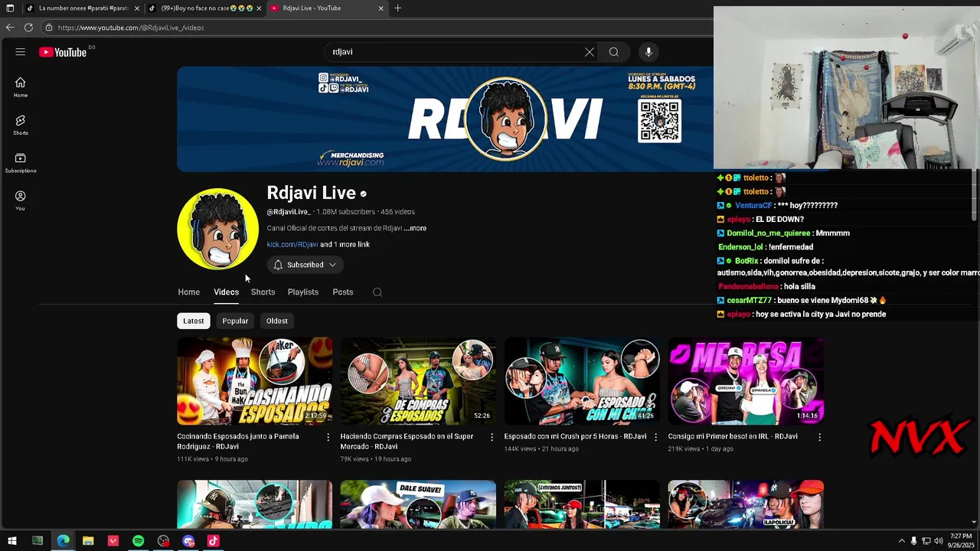The image size is (980, 551).
Task: Open File Explorer from taskbar
Action: pos(88,541)
